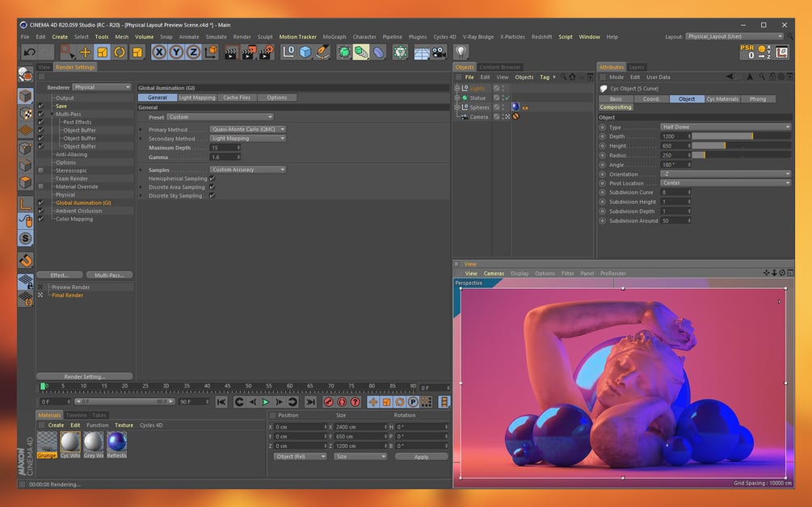812x507 pixels.
Task: Open the MoGraph menu
Action: click(334, 36)
